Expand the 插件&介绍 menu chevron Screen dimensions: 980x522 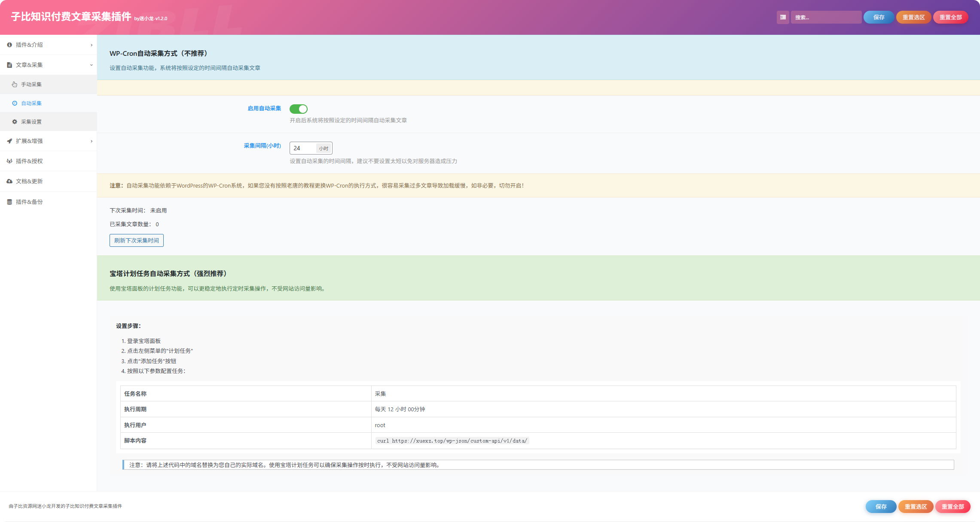coord(92,45)
